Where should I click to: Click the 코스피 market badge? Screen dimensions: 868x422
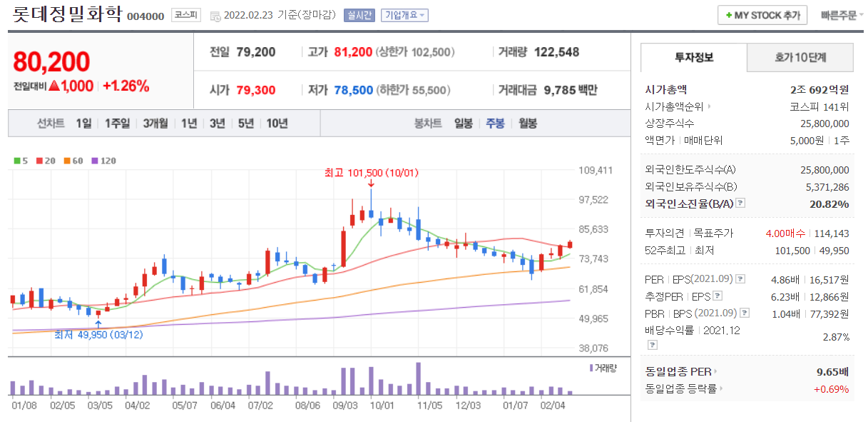(x=187, y=15)
